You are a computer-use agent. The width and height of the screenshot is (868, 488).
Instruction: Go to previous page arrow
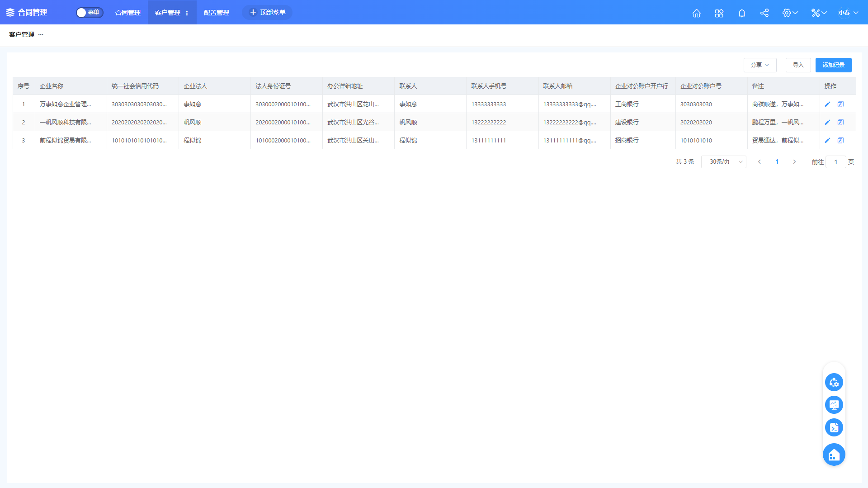click(759, 162)
